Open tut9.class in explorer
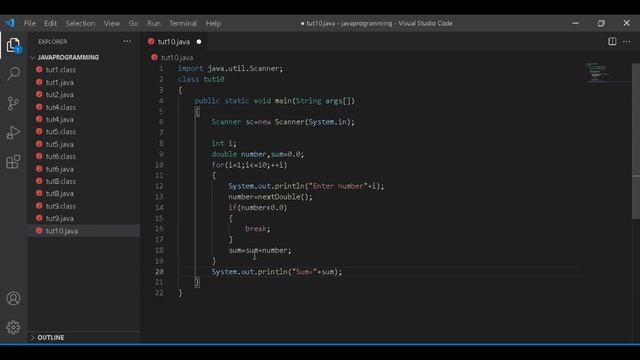The height and width of the screenshot is (360, 640). pos(61,206)
